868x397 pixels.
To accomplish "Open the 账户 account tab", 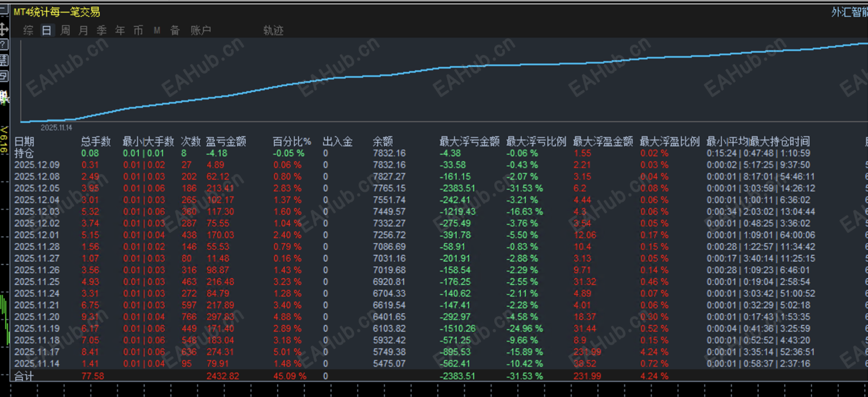I will [201, 30].
